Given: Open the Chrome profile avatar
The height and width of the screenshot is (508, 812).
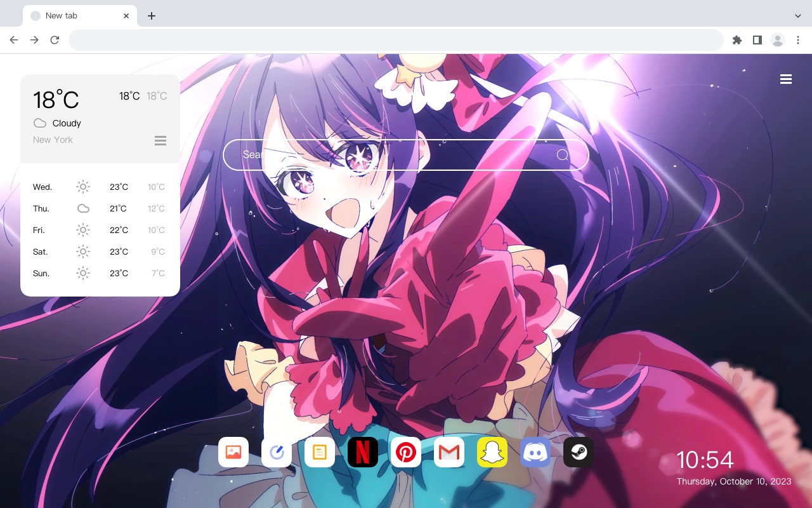Looking at the screenshot, I should tap(778, 40).
